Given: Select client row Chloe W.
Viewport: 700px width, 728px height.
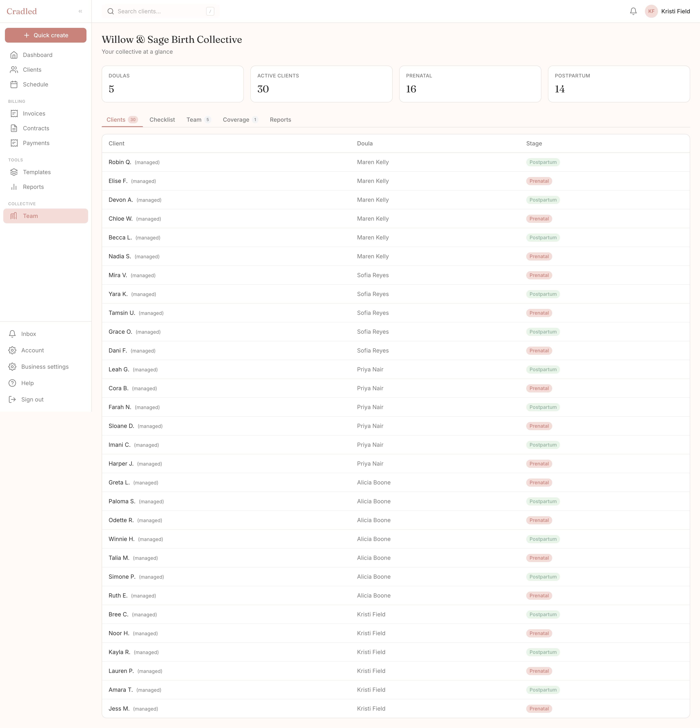Looking at the screenshot, I should pyautogui.click(x=396, y=219).
